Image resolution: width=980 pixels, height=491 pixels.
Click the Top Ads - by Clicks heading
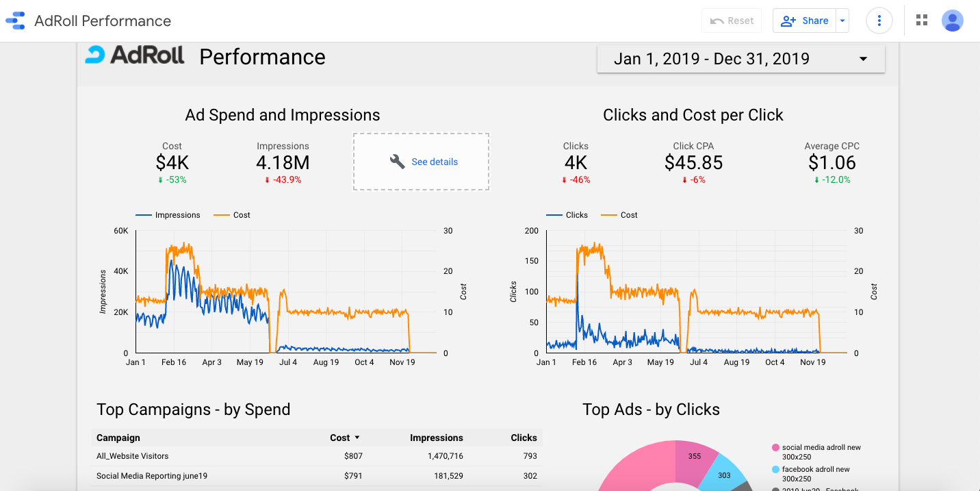[651, 410]
